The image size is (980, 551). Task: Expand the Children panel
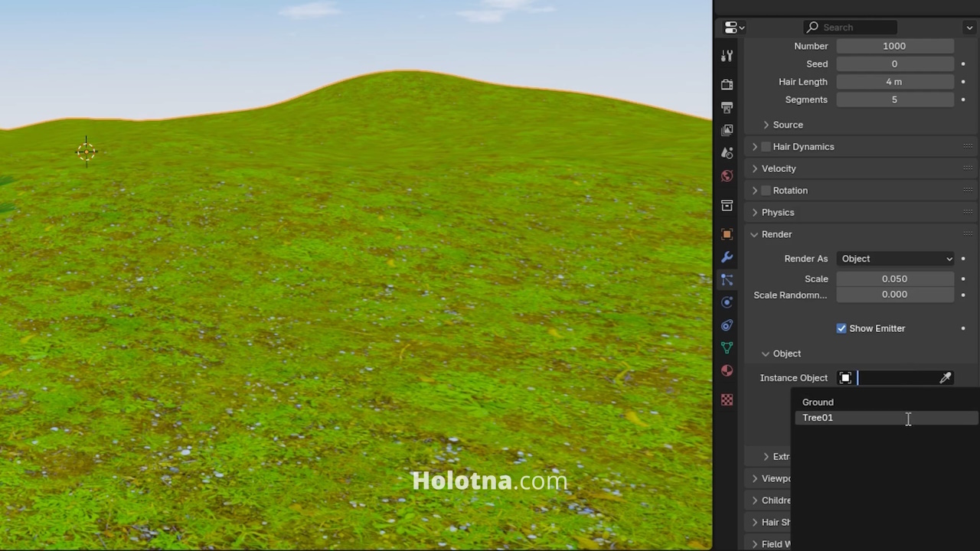coord(755,500)
